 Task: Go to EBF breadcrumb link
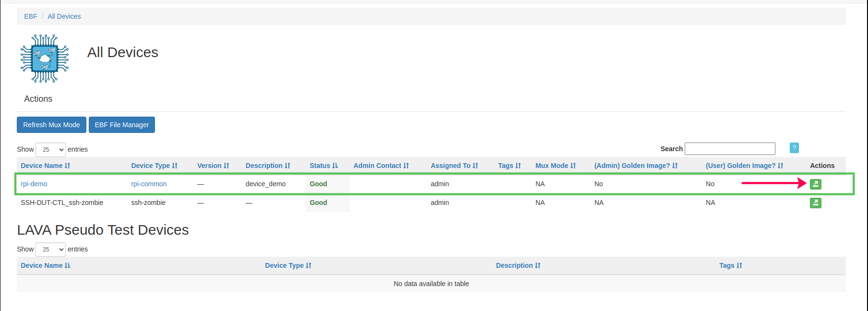(31, 16)
